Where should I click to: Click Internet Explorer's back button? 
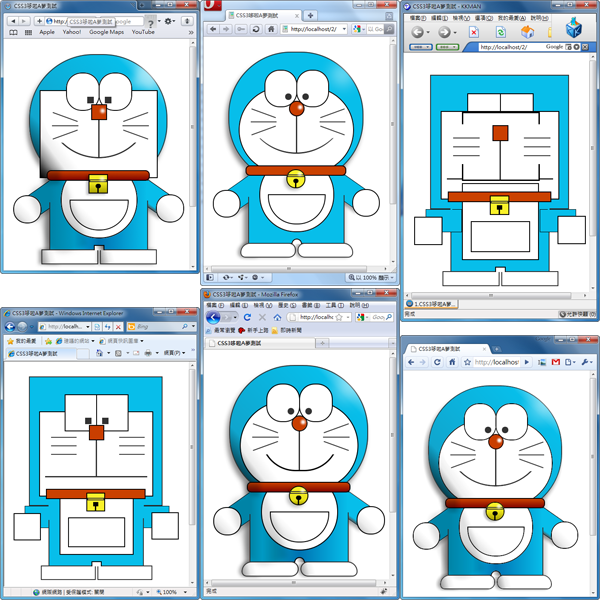10,326
